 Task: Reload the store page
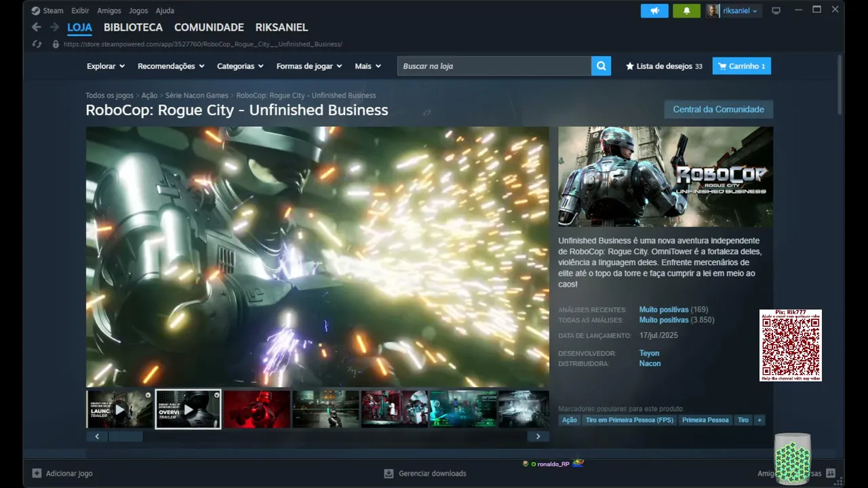(x=37, y=44)
